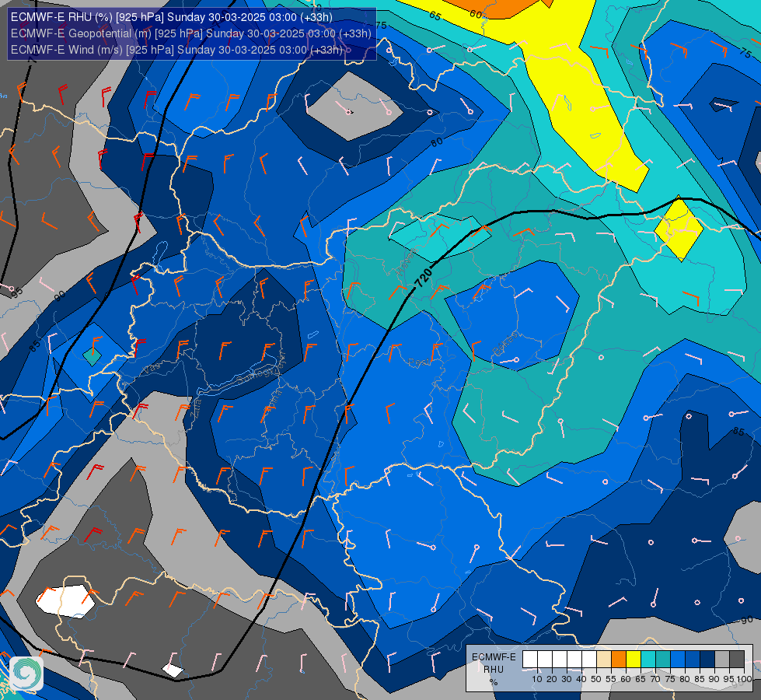Pick the navy 85–90% legend swatch
The height and width of the screenshot is (700, 761).
(707, 660)
